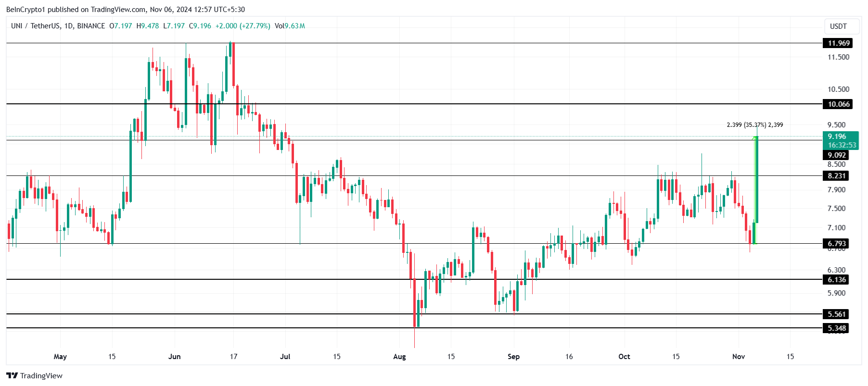Click the current price 9.196 label

(x=838, y=137)
